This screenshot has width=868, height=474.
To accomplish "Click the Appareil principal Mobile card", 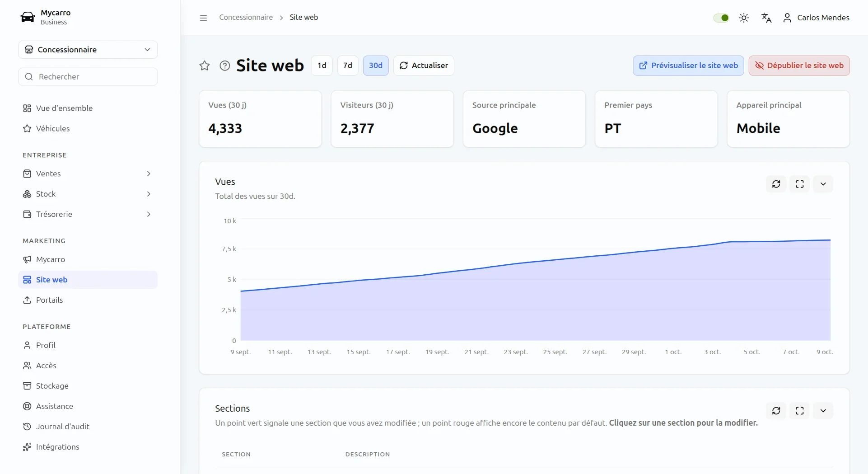I will point(789,119).
